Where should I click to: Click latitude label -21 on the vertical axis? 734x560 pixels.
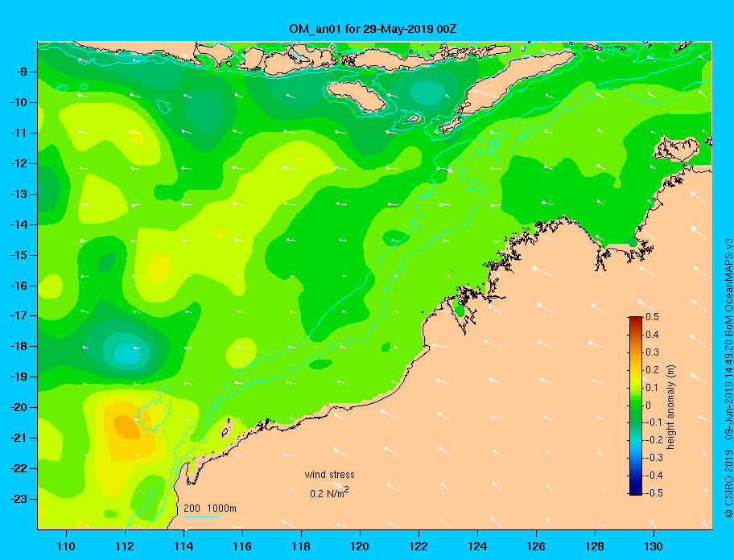19,438
